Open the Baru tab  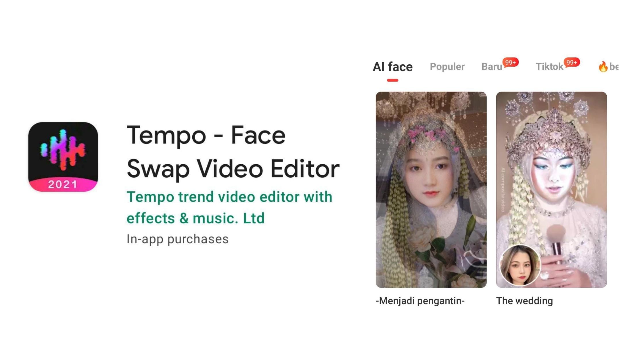(x=492, y=67)
